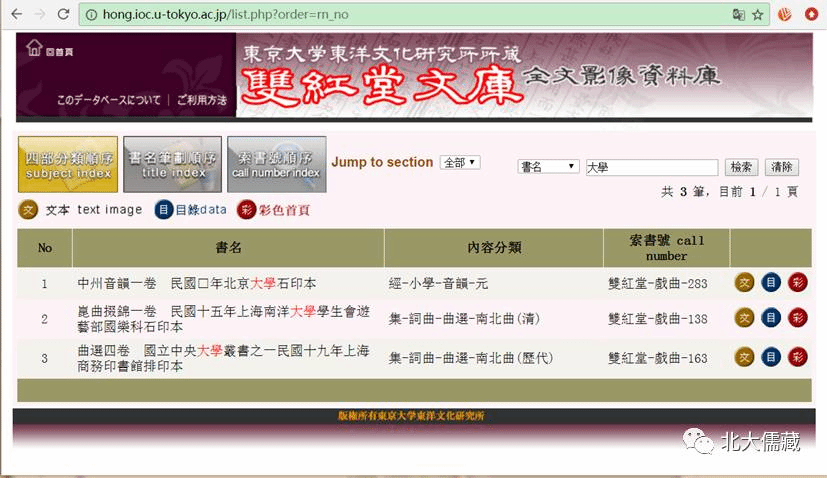Switch to the title index tab
Screen dimensions: 827x478
click(172, 164)
